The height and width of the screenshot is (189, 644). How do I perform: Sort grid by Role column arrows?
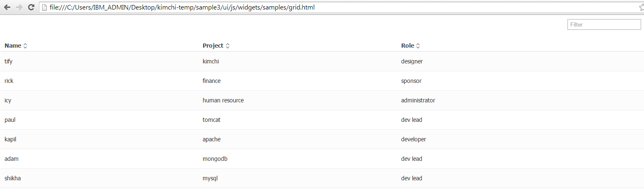[x=418, y=46]
